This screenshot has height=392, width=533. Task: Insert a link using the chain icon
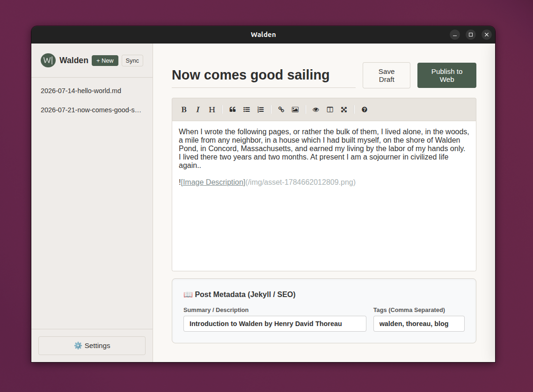tap(281, 109)
